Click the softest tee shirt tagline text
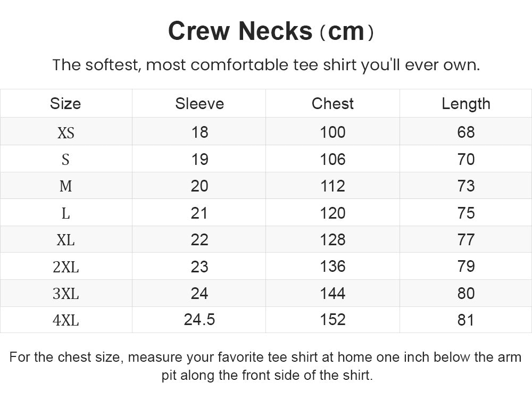 coord(267,65)
